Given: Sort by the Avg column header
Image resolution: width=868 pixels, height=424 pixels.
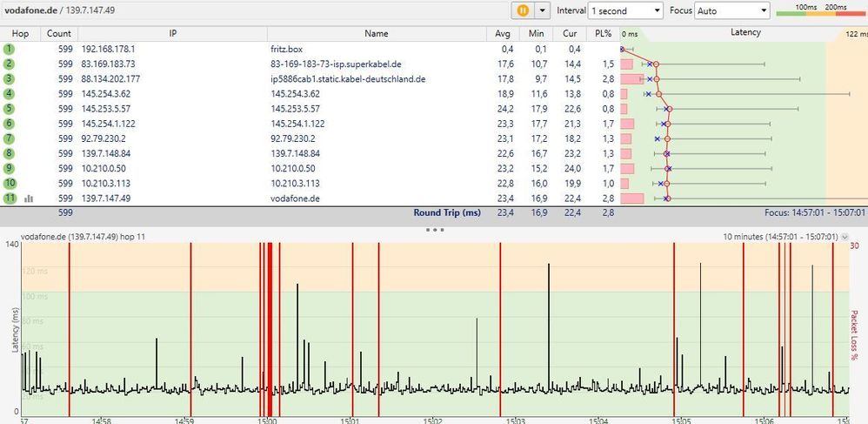Looking at the screenshot, I should pos(503,34).
